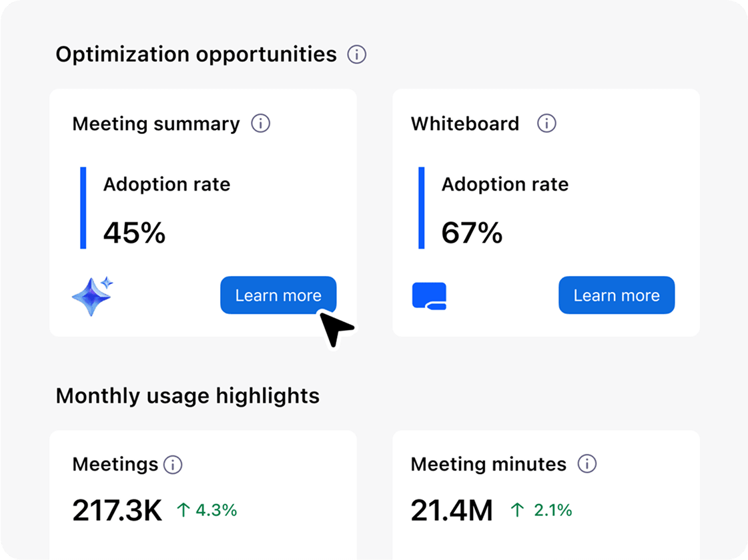Click the green up arrow beside 4.3%
Screen dimensions: 748x560
coord(183,511)
